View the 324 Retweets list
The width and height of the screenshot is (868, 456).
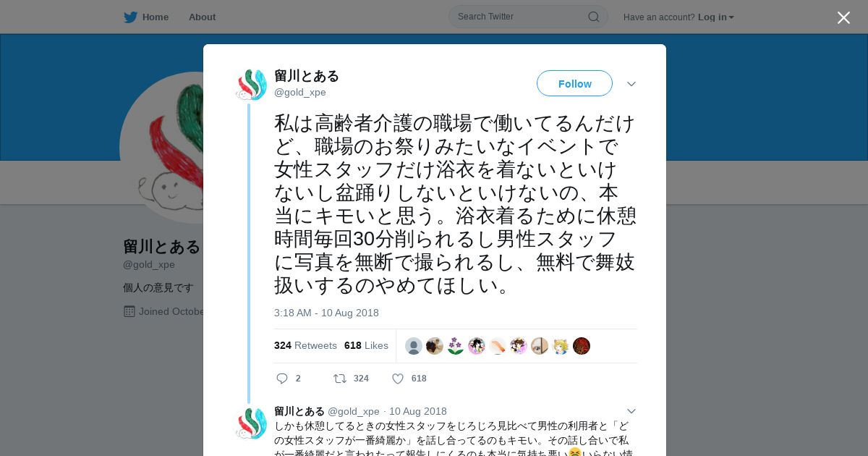[x=305, y=345]
